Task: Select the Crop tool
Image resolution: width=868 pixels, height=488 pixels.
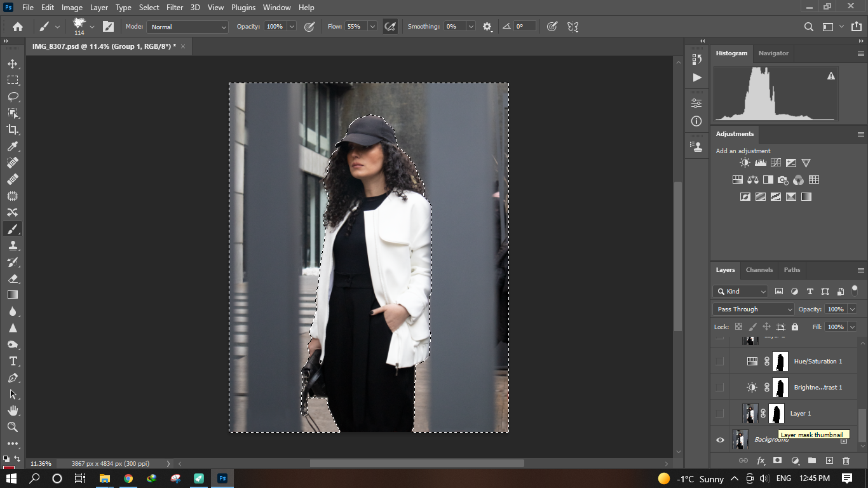Action: coord(13,130)
